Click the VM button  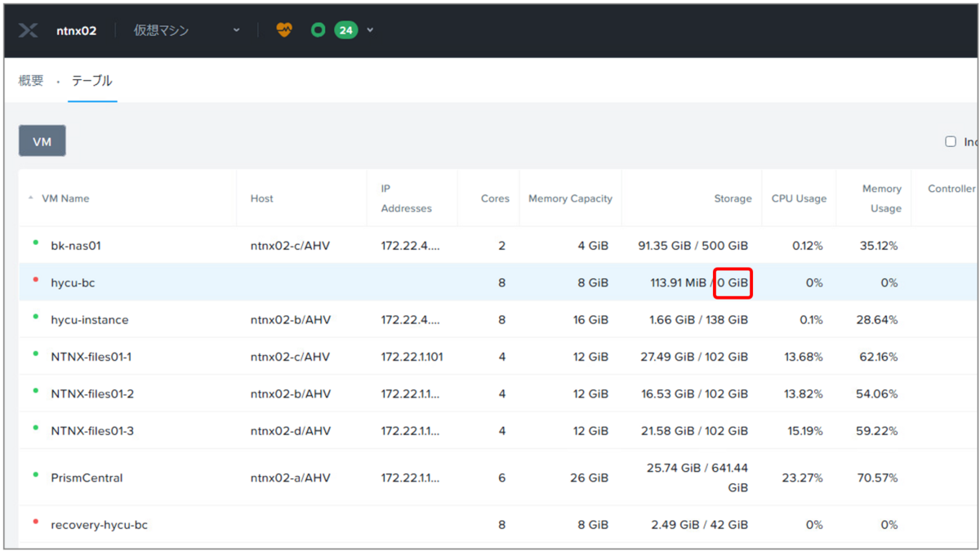[x=42, y=141]
